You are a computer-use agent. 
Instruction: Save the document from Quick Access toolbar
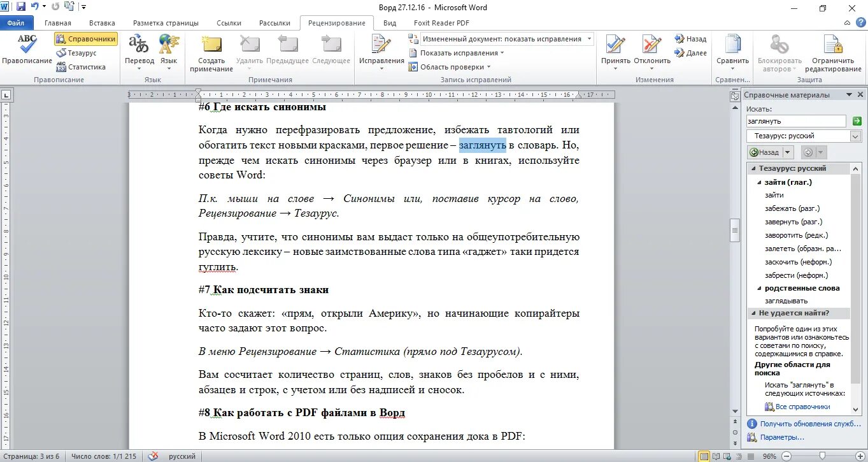20,7
